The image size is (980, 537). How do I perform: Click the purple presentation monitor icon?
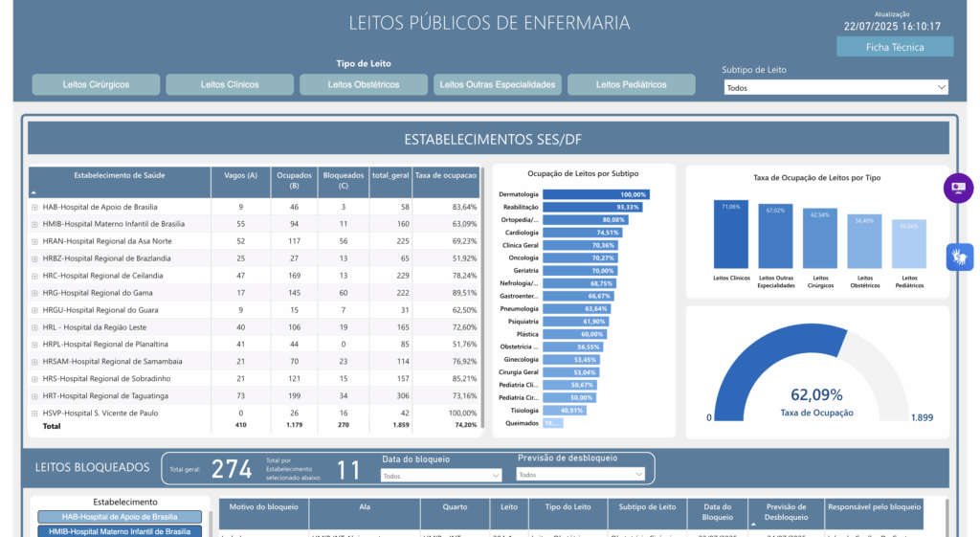click(x=958, y=188)
